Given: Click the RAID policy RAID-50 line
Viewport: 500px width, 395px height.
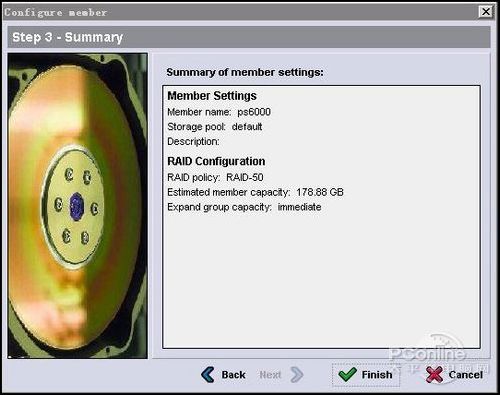Looking at the screenshot, I should (x=215, y=177).
